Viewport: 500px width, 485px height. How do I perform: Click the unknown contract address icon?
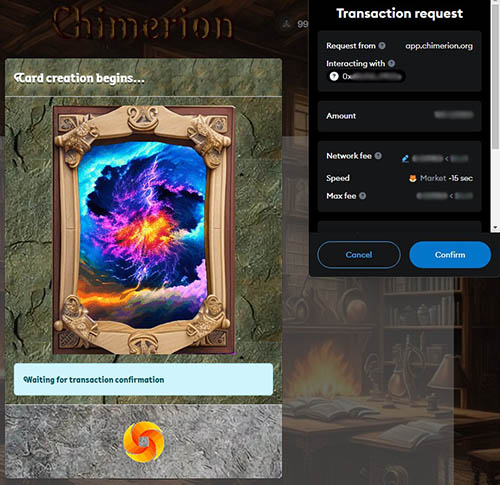[x=334, y=76]
